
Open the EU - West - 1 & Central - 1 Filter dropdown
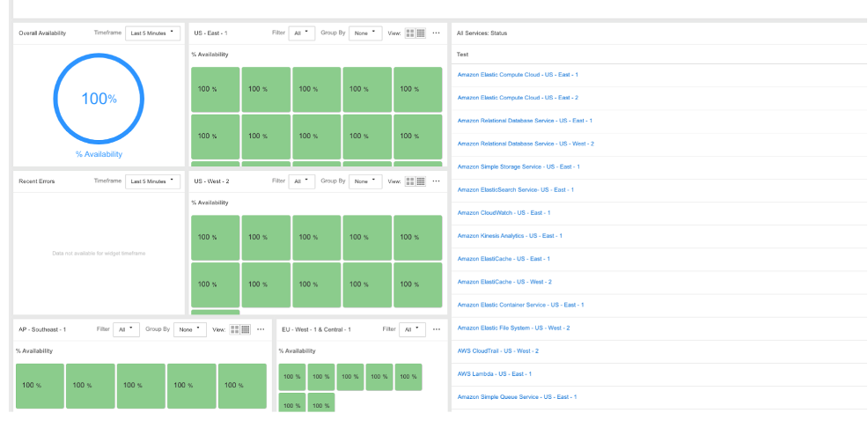(412, 329)
